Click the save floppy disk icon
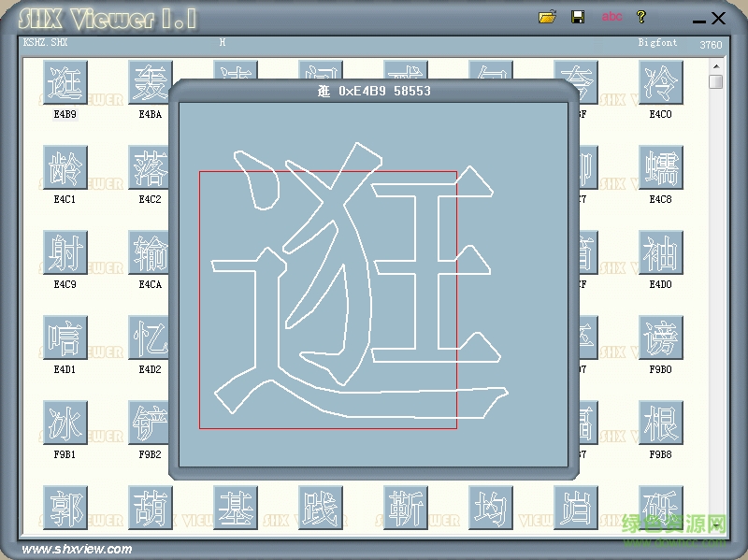This screenshot has height=560, width=748. (578, 17)
